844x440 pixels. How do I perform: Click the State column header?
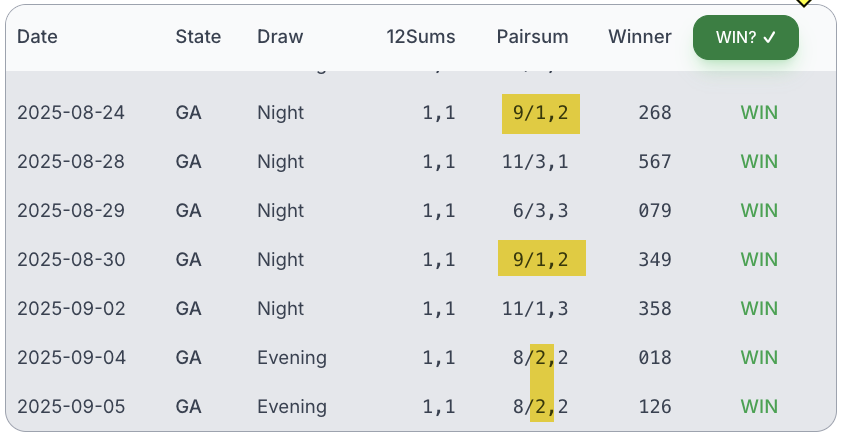(198, 37)
